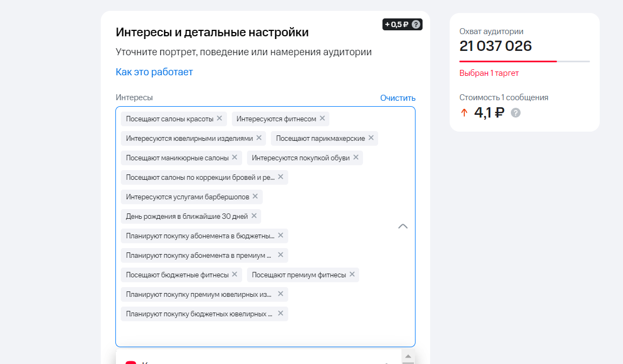The height and width of the screenshot is (364, 623).
Task: Remove the «Посещают парикмахерские» interest tag
Action: pyautogui.click(x=371, y=138)
